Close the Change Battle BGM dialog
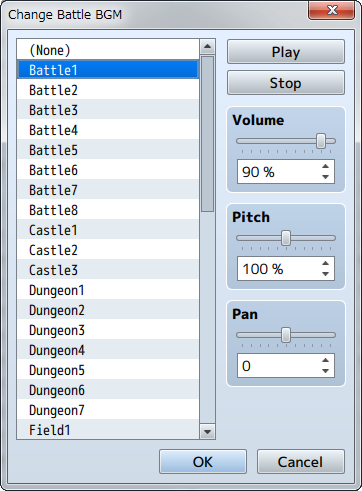Image resolution: width=362 pixels, height=491 pixels. [x=332, y=10]
